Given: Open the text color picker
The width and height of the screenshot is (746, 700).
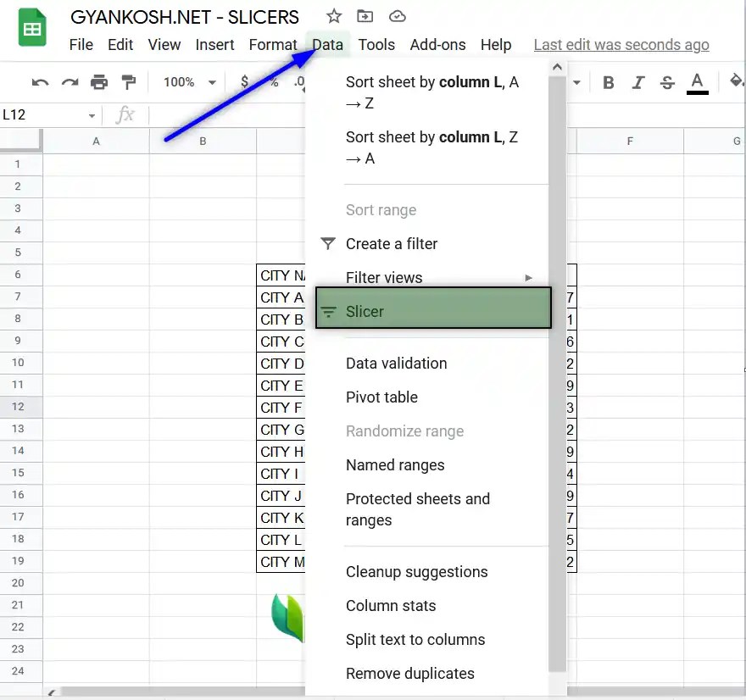Looking at the screenshot, I should (x=697, y=81).
